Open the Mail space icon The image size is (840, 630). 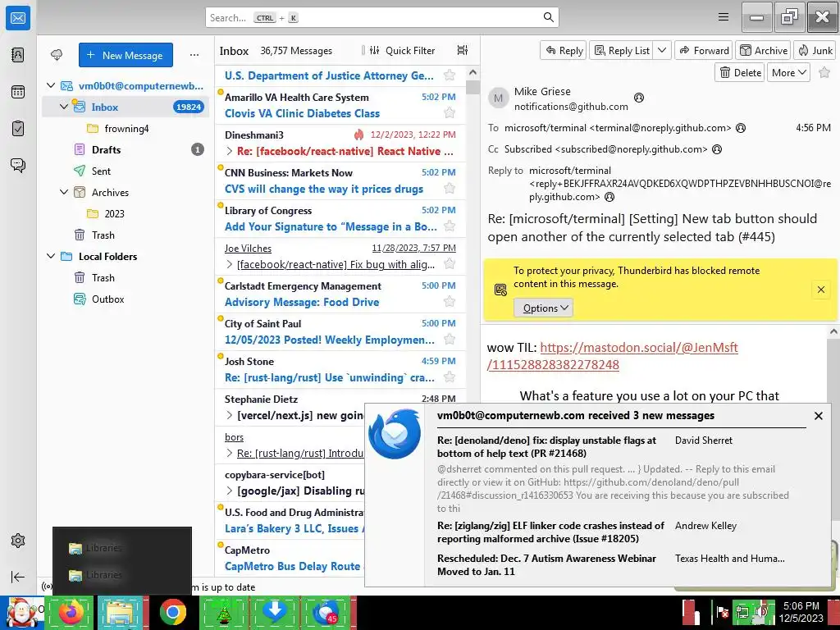click(x=18, y=18)
